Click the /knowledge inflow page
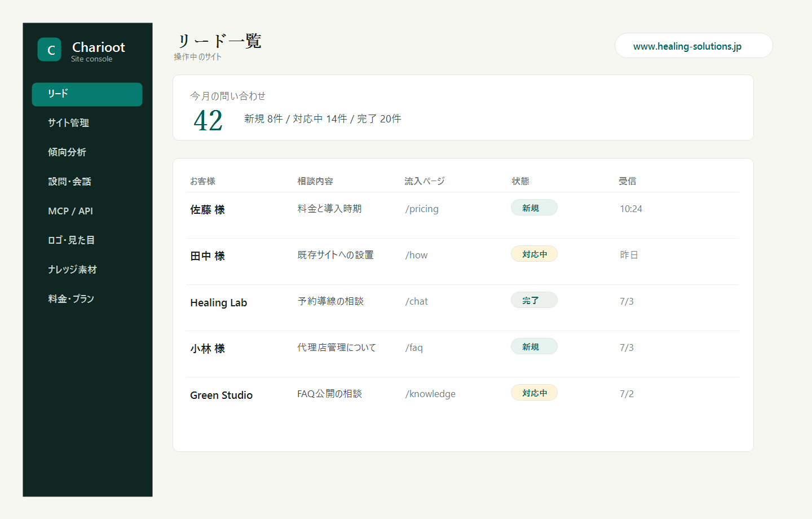The image size is (812, 519). 430,394
